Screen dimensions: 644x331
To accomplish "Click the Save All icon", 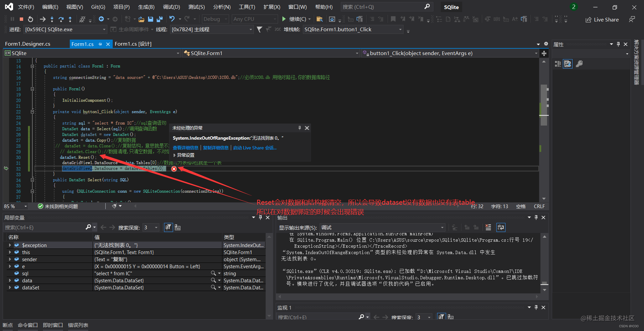I will (x=160, y=19).
